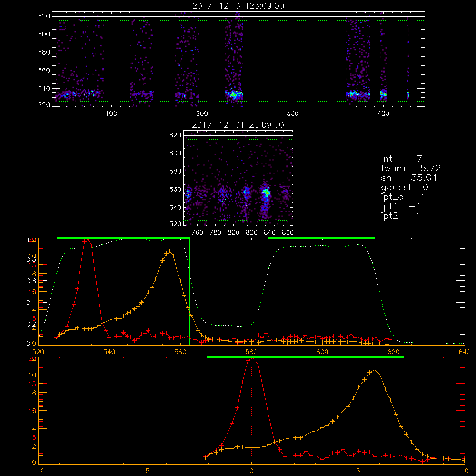The width and height of the screenshot is (476, 476).
Task: Click the thick green bar above the 585–615 window
Action: tap(321, 238)
